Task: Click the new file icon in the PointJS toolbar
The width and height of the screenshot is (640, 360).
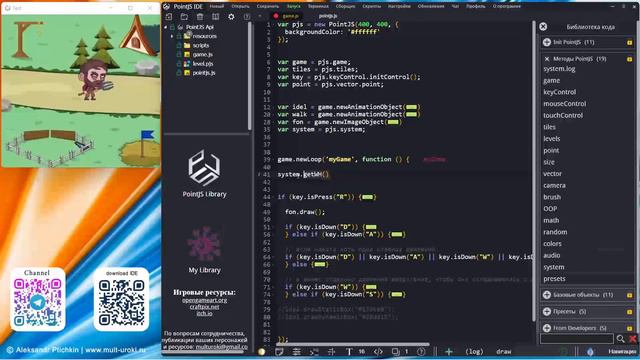Action: pos(169,16)
